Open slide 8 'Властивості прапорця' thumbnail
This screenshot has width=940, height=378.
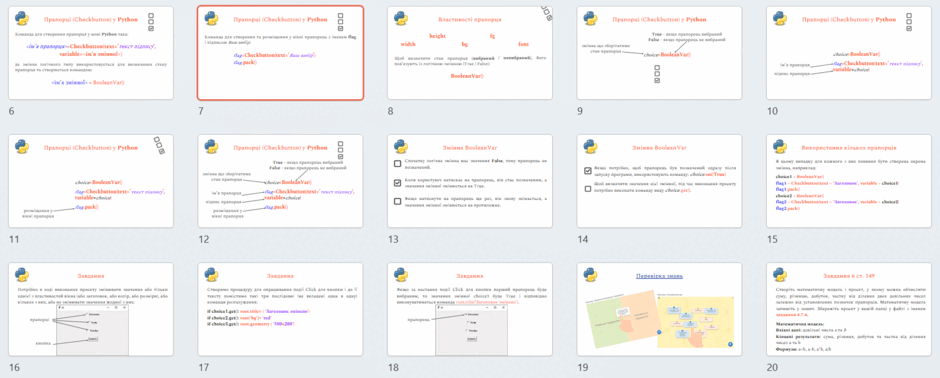coord(470,53)
